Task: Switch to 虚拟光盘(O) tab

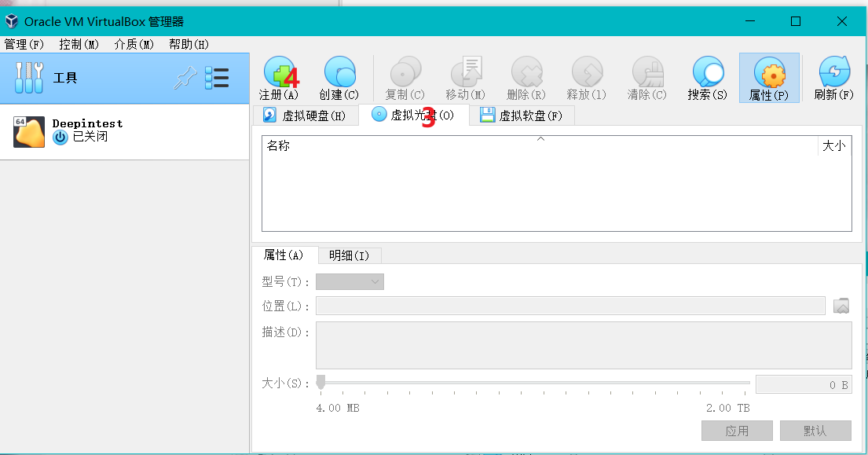Action: click(x=413, y=115)
